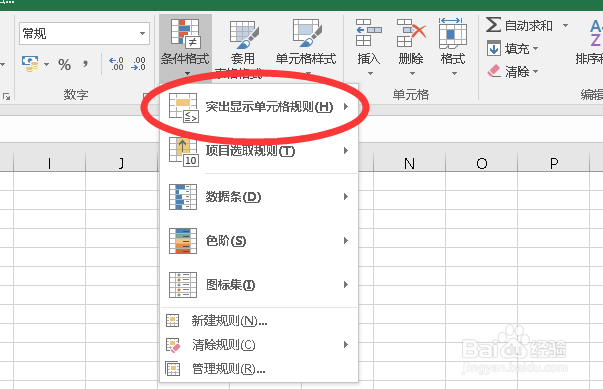Expand the 删除 dropdown arrow
The width and height of the screenshot is (603, 389).
(x=412, y=73)
